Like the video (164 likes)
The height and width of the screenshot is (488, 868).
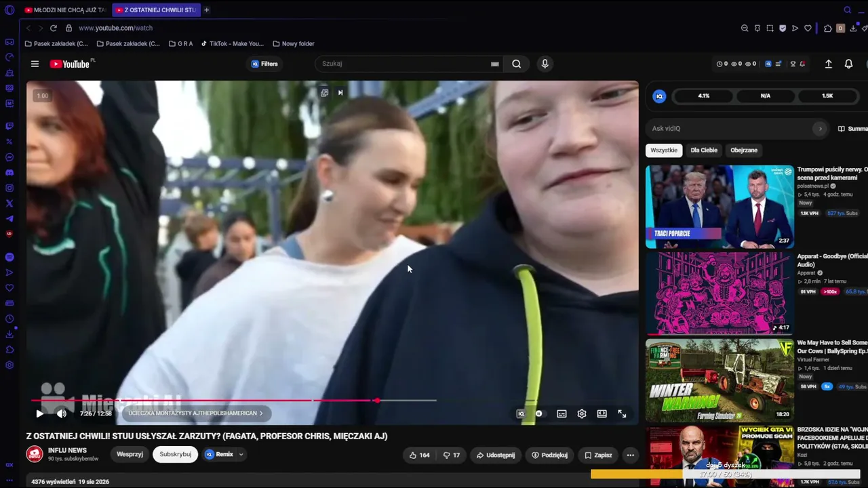click(419, 455)
